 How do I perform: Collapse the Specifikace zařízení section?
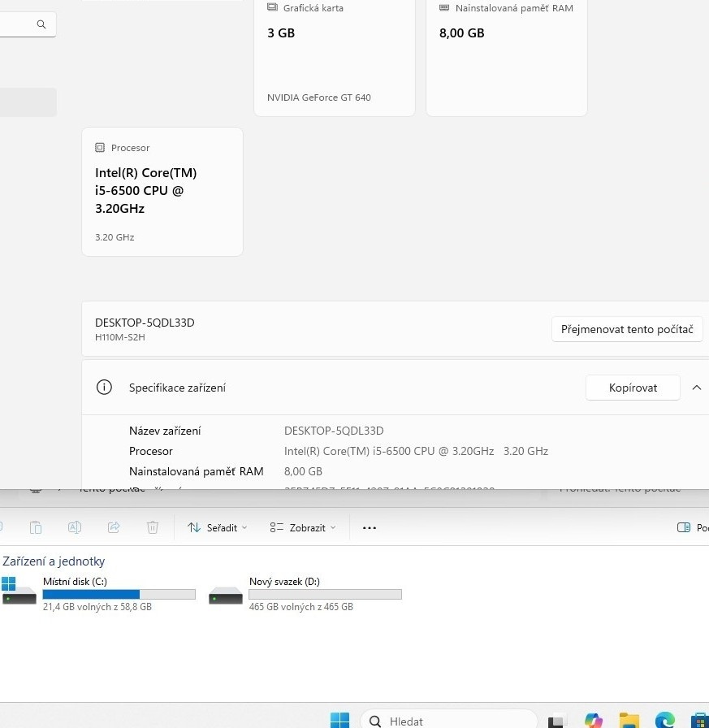pos(697,388)
